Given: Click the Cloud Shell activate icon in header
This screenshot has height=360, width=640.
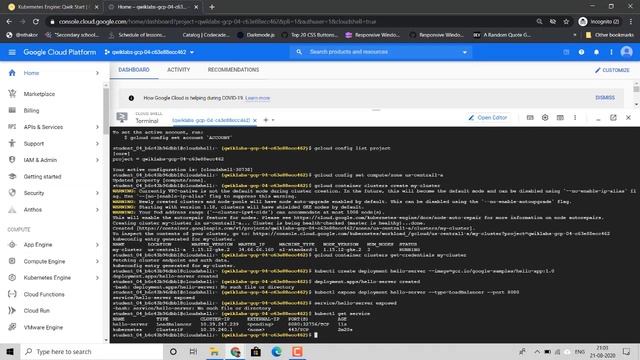Looking at the screenshot, I should [566, 52].
